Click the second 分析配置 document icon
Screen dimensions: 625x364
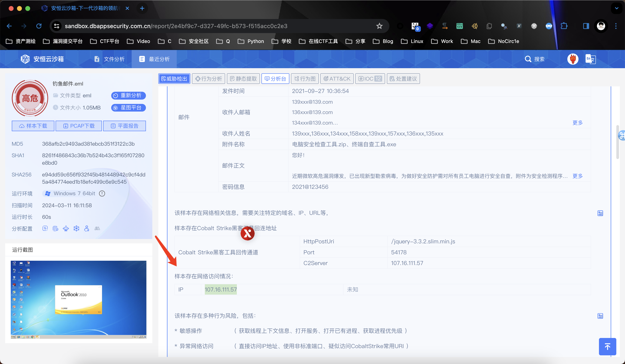[55, 228]
